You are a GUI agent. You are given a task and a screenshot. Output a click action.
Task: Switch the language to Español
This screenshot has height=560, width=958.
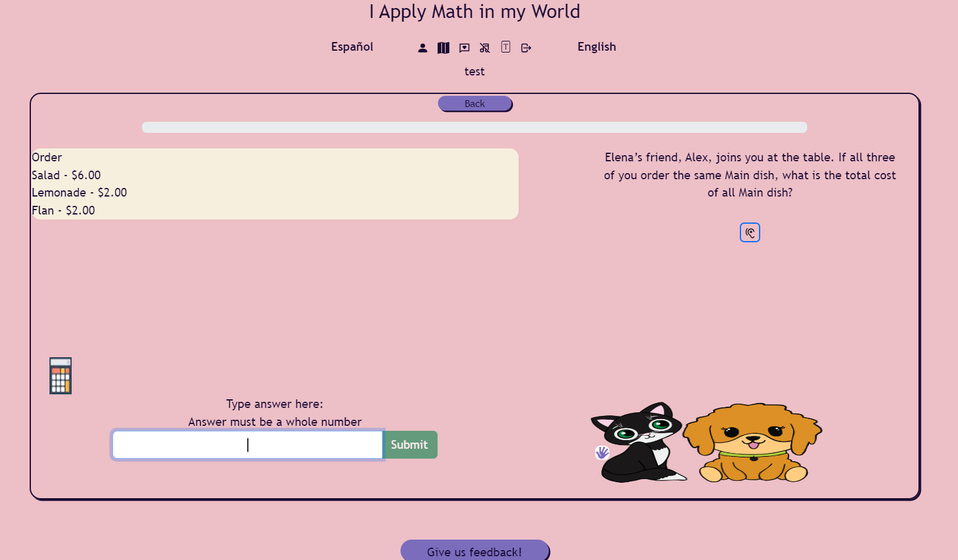[352, 46]
